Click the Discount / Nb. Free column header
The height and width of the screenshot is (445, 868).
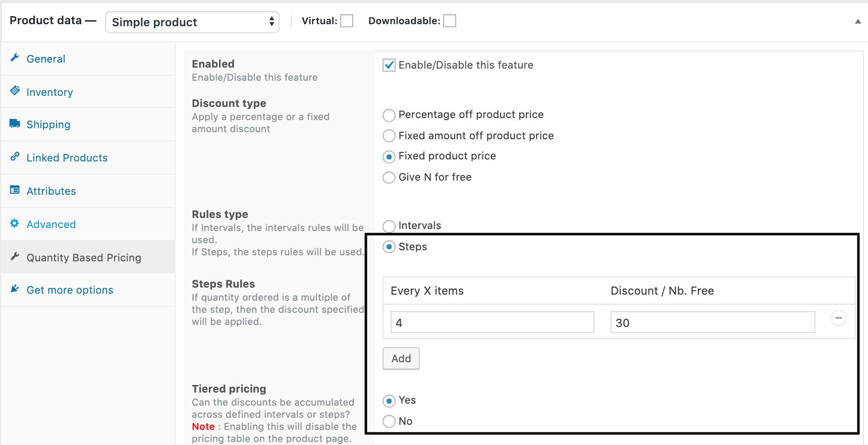[662, 291]
